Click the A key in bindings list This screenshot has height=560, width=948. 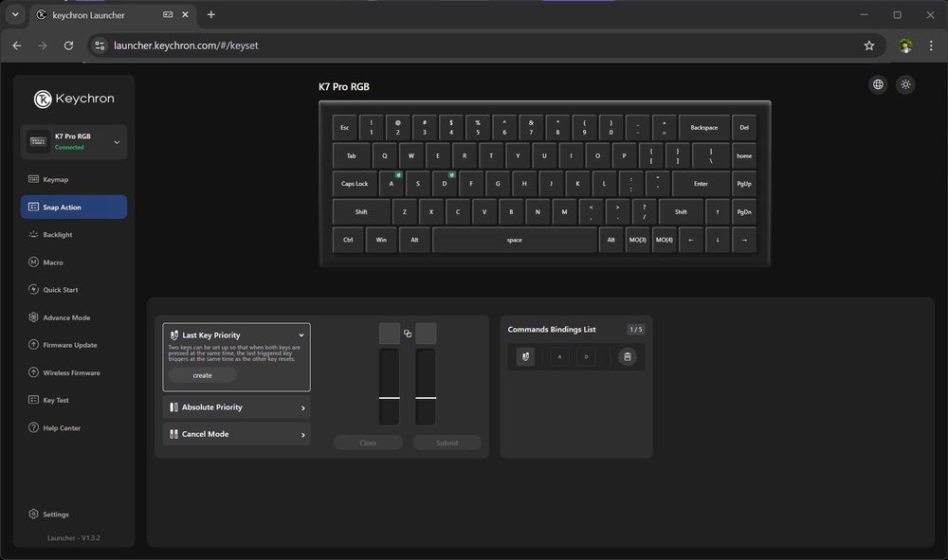[x=559, y=357]
